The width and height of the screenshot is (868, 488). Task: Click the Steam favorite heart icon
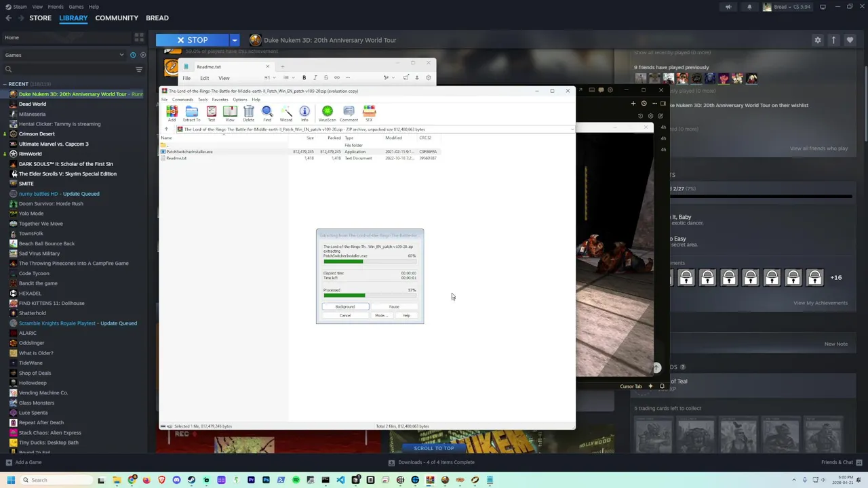pyautogui.click(x=850, y=40)
